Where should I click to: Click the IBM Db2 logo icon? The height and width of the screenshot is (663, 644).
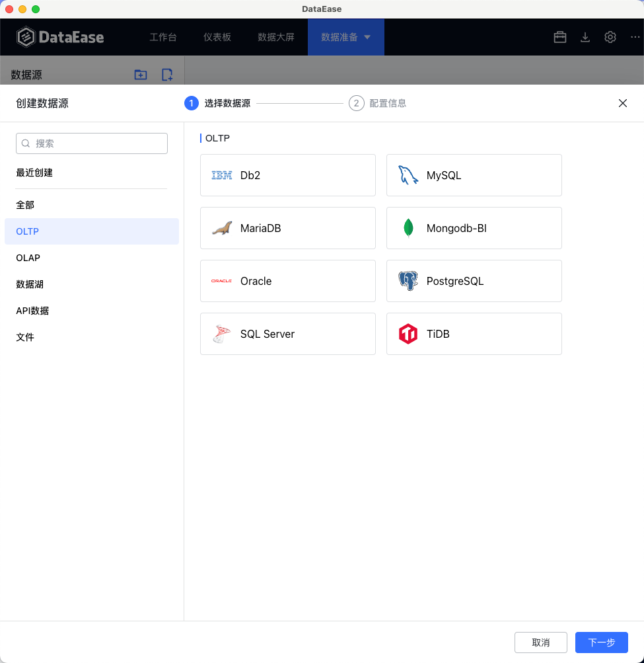click(x=221, y=175)
